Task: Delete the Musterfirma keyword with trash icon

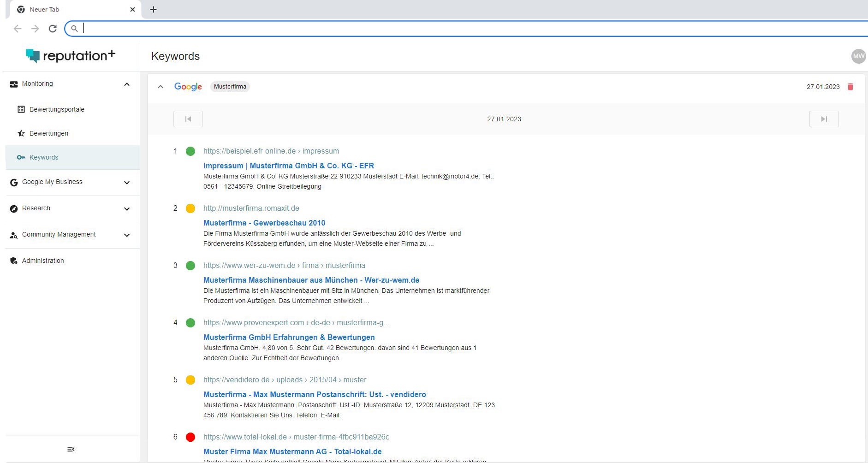Action: pyautogui.click(x=850, y=87)
